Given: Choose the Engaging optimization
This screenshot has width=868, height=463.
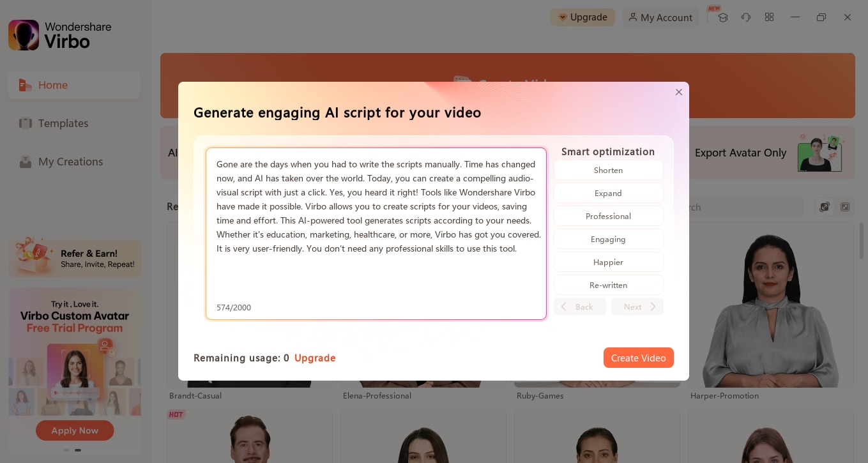Looking at the screenshot, I should pyautogui.click(x=608, y=239).
